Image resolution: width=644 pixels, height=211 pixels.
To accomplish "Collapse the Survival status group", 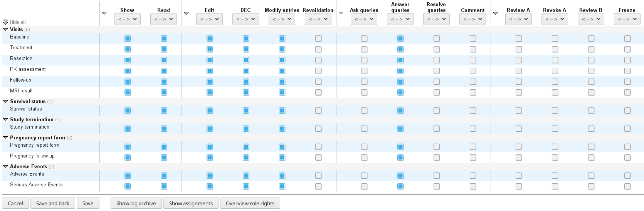I will 5,101.
